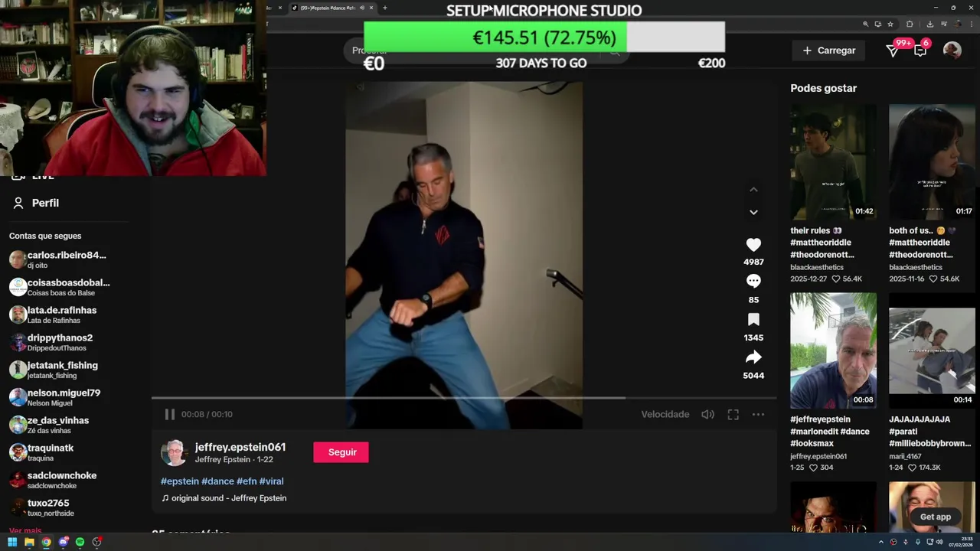
Task: Go to previous video with up chevron
Action: tap(753, 190)
